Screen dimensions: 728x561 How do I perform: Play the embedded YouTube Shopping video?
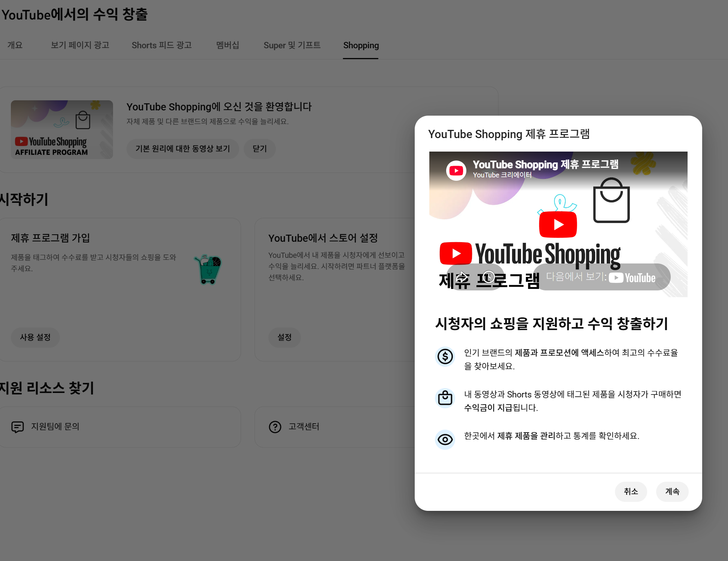click(x=558, y=225)
